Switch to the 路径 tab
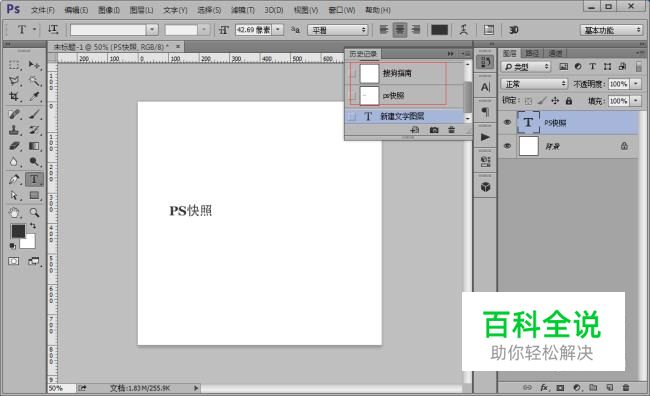This screenshot has width=650, height=396. tap(532, 53)
